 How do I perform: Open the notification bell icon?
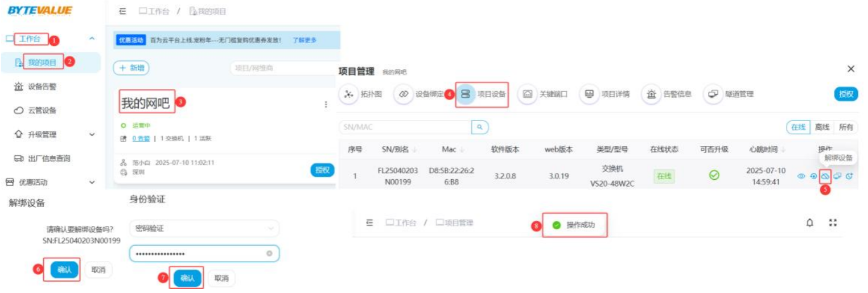click(809, 223)
